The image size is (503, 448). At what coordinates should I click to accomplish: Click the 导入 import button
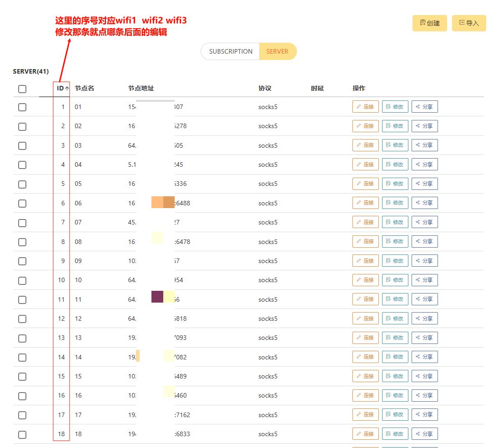pos(469,23)
